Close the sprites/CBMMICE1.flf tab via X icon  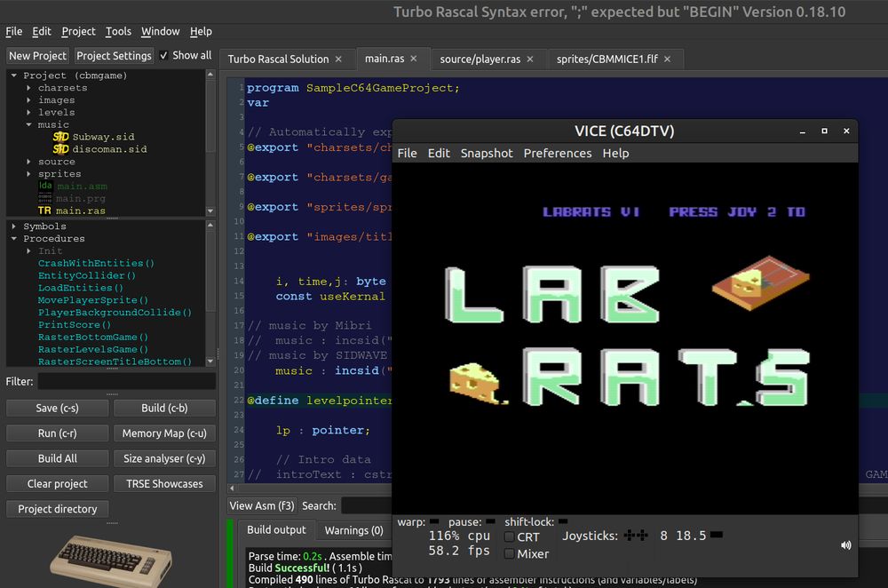[667, 60]
